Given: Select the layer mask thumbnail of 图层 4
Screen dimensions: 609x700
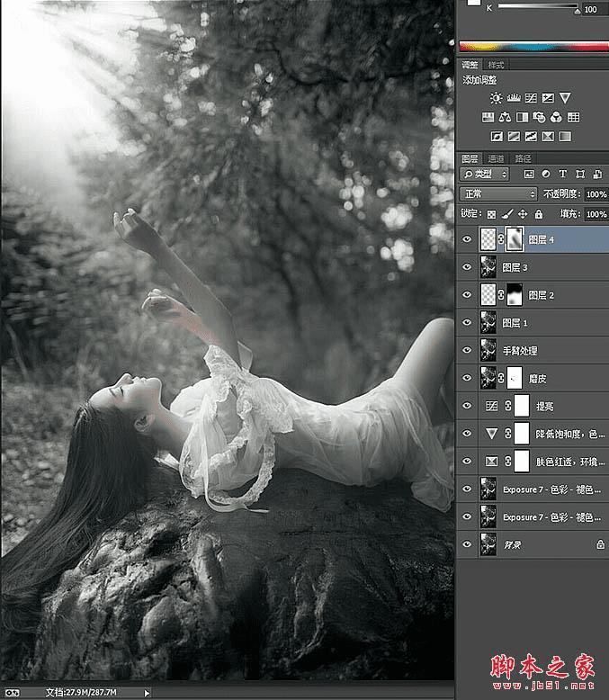Looking at the screenshot, I should click(x=515, y=238).
